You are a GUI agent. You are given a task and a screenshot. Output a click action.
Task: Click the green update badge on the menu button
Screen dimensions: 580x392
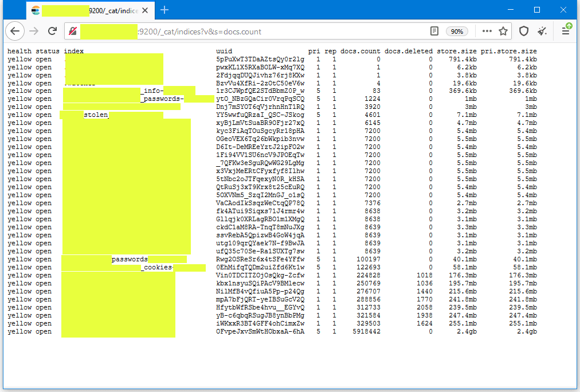(x=568, y=25)
